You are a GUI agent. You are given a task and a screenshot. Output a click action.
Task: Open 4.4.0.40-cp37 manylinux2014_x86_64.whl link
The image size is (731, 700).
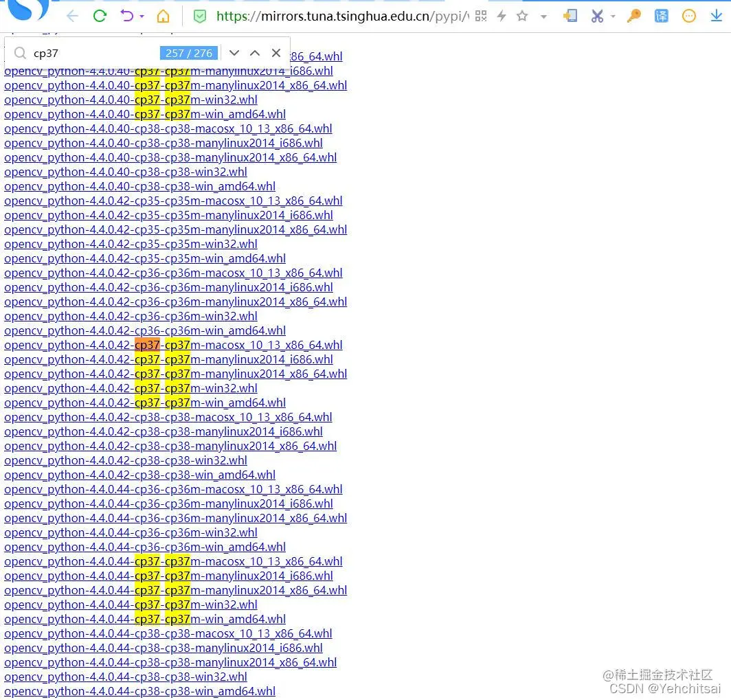point(176,85)
